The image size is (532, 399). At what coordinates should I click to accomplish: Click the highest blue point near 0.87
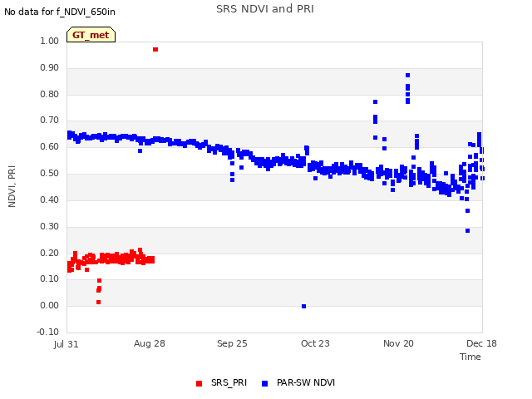[408, 76]
